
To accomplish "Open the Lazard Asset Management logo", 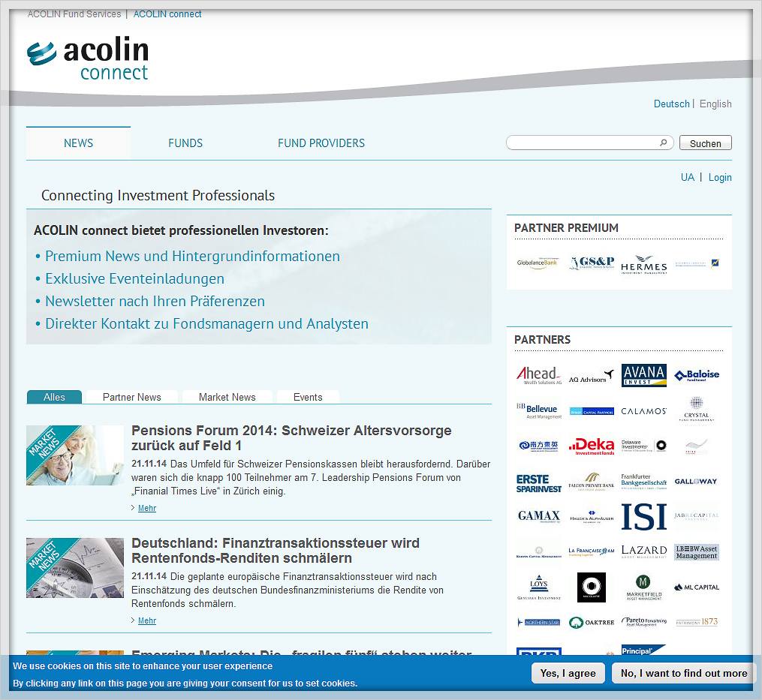I will tap(643, 550).
